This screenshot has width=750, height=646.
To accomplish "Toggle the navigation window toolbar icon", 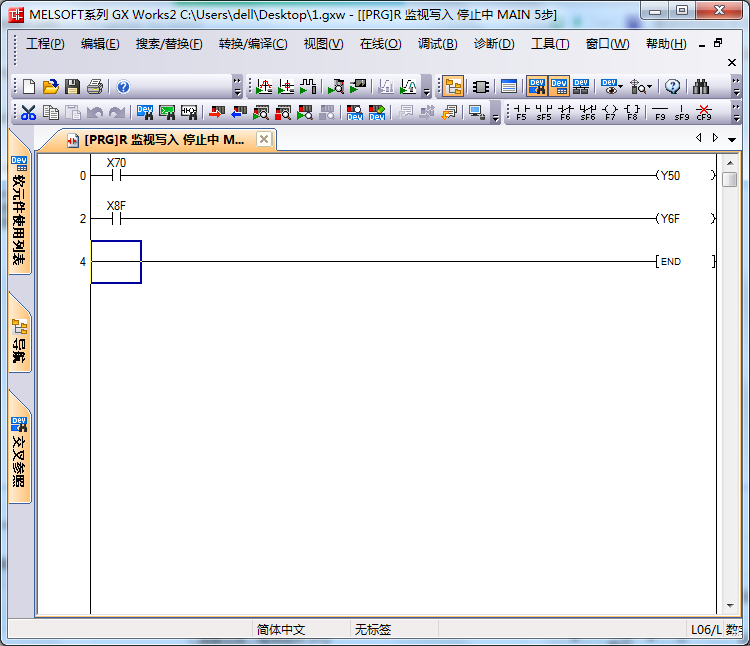I will (x=453, y=87).
